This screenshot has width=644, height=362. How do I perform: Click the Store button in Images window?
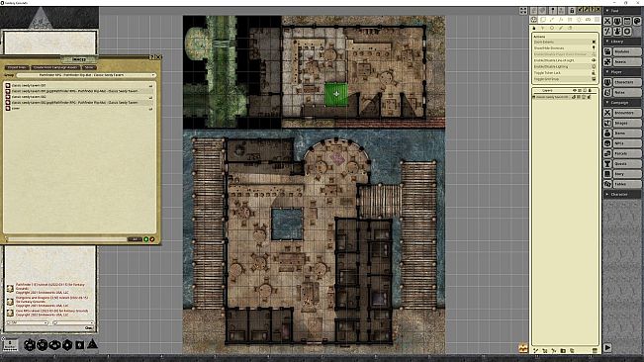(89, 67)
